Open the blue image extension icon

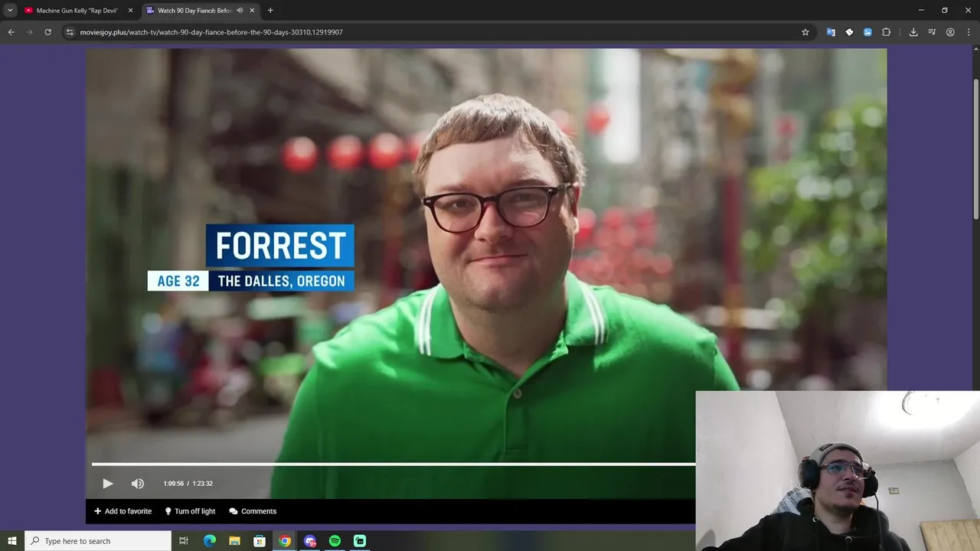pos(867,32)
